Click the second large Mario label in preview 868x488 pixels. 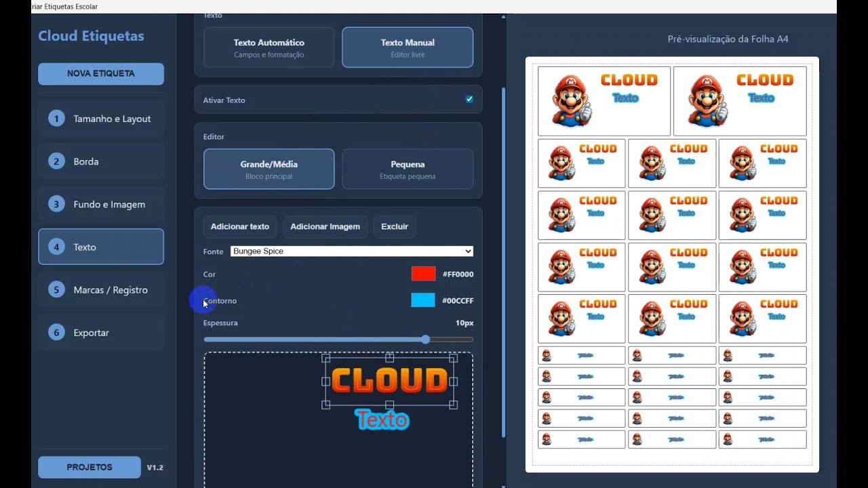point(740,101)
